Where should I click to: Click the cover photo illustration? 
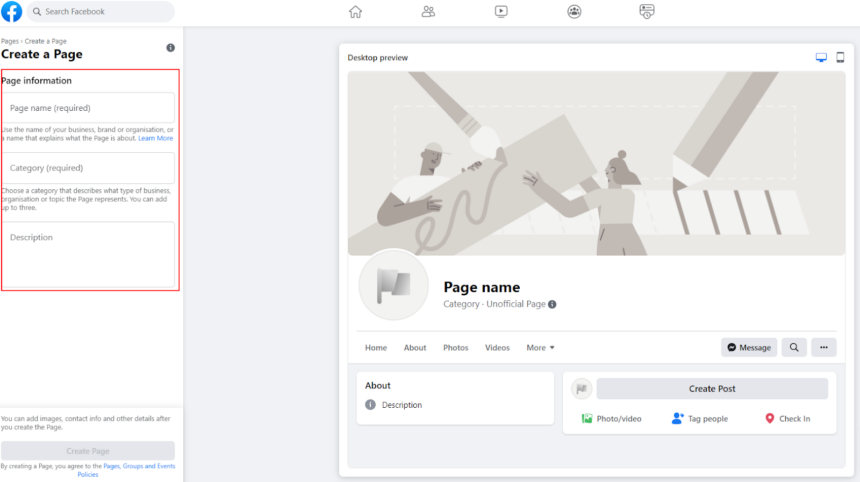[x=596, y=163]
